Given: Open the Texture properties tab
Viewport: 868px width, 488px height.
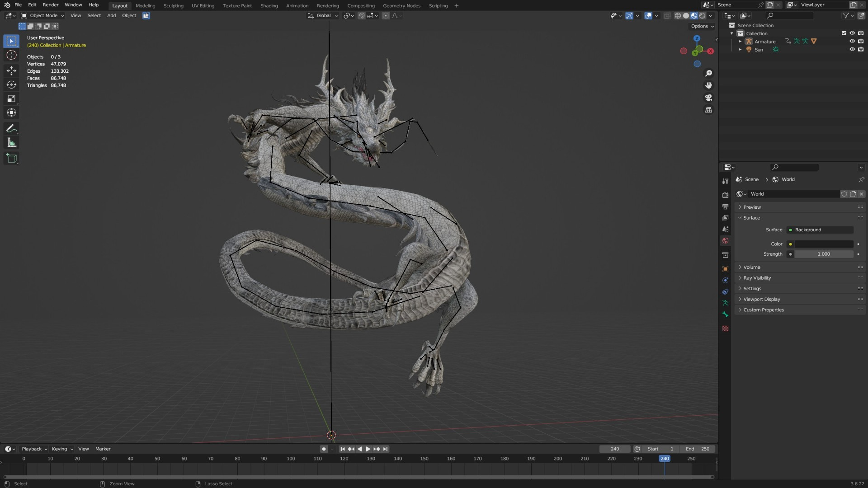Looking at the screenshot, I should pyautogui.click(x=725, y=328).
